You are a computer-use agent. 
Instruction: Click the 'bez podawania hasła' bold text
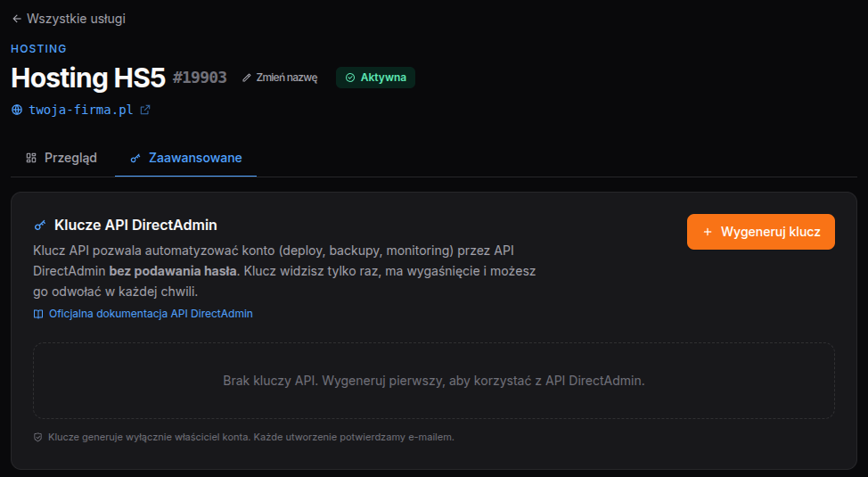(173, 271)
